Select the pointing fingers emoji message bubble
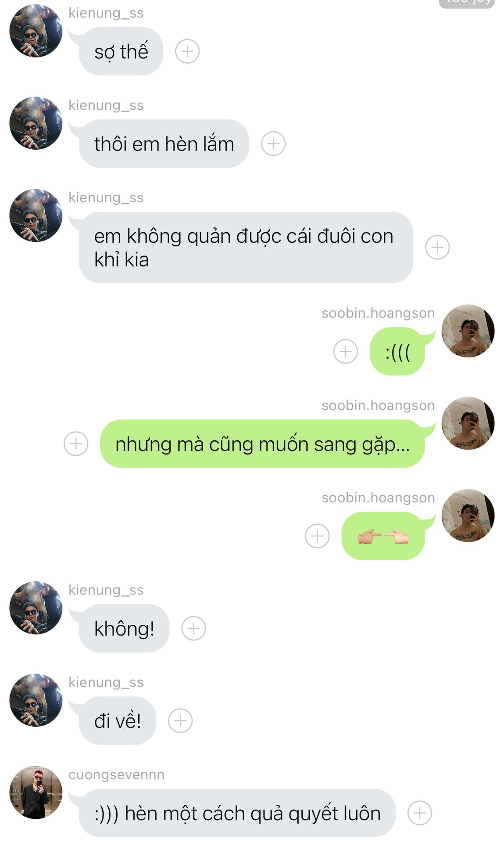Screen dimensions: 504x843 tap(383, 536)
